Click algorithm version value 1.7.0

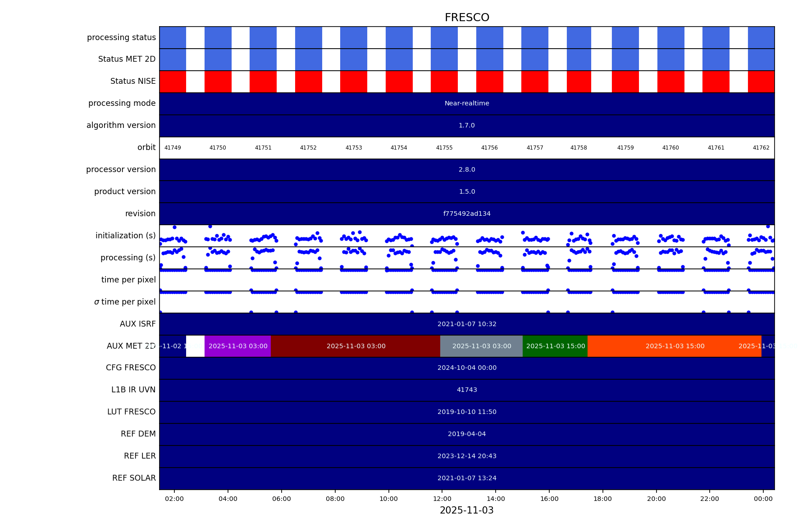coord(467,126)
